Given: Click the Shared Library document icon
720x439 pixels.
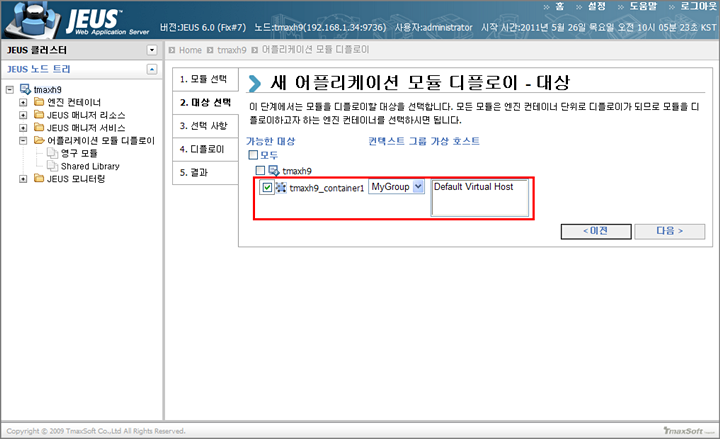Looking at the screenshot, I should click(x=53, y=166).
